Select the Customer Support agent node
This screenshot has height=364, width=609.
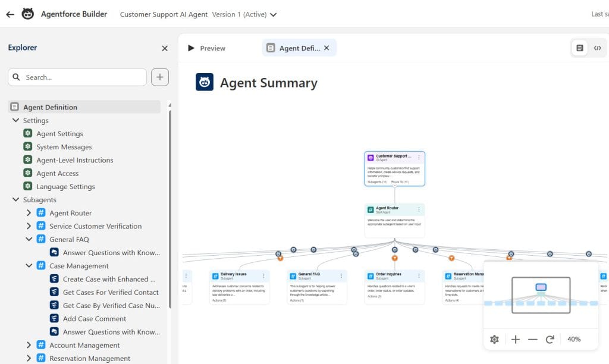pyautogui.click(x=395, y=168)
